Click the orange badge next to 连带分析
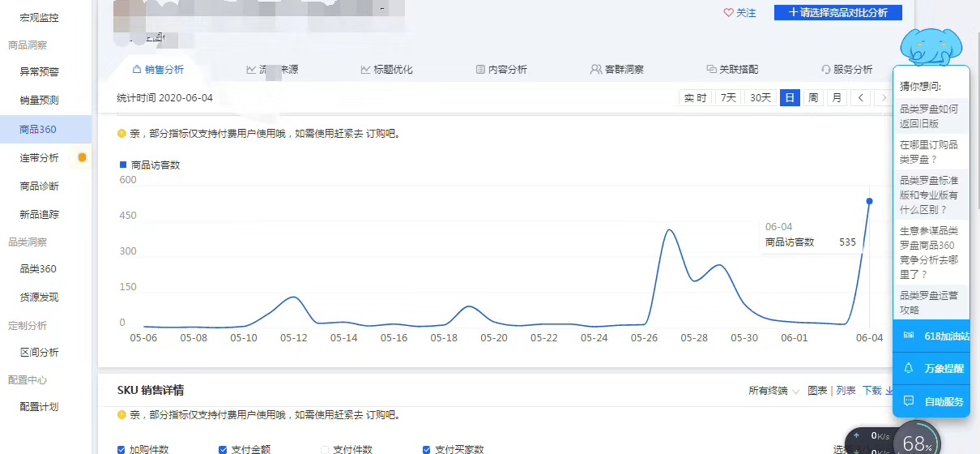 pos(82,157)
